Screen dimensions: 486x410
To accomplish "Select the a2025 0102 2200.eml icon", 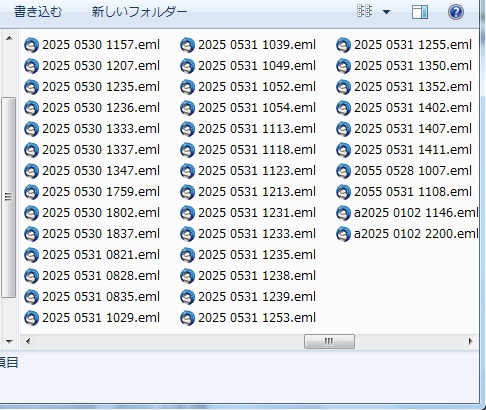I will pyautogui.click(x=343, y=234).
